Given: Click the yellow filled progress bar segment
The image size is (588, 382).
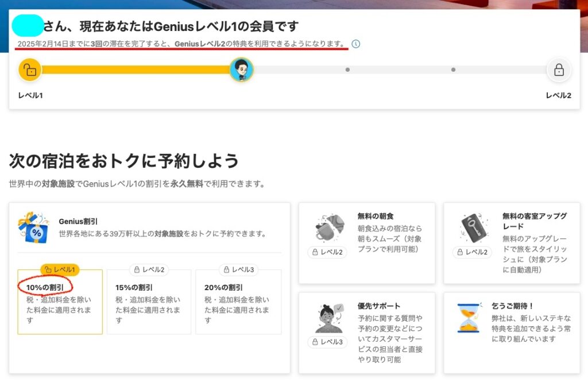Looking at the screenshot, I should [135, 70].
